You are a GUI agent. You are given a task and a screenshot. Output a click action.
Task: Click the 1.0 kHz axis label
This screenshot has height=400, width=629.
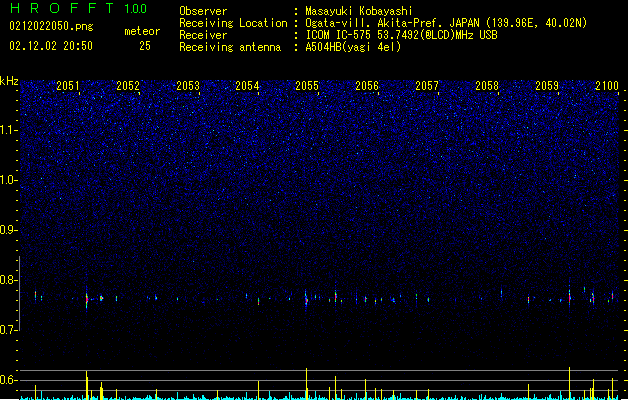(9, 180)
